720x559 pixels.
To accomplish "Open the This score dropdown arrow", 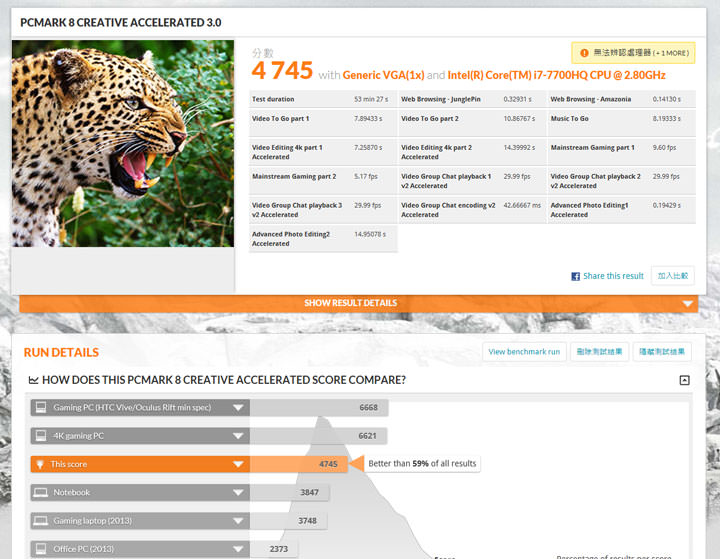I will 238,464.
